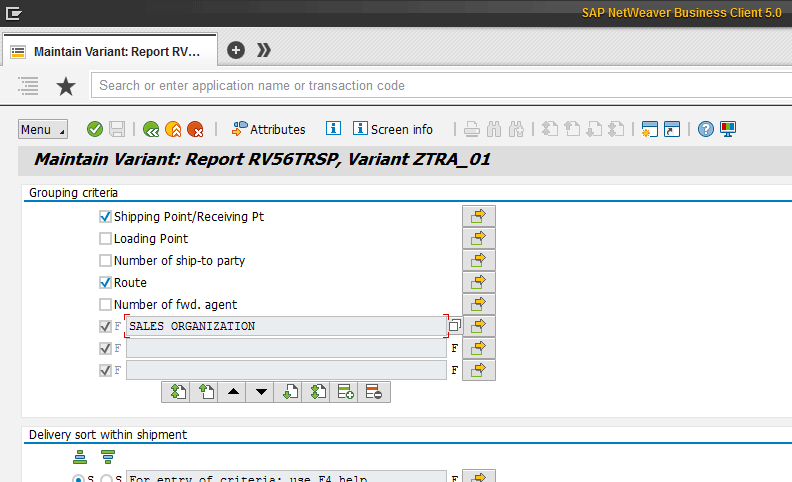This screenshot has width=792, height=482.
Task: Check Number of ship-to party checkbox
Action: coord(105,261)
